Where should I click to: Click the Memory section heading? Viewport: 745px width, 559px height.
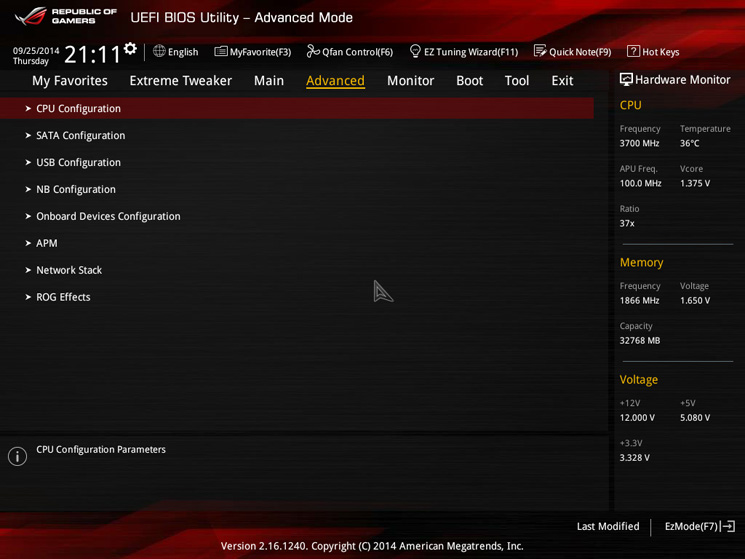[x=641, y=263]
